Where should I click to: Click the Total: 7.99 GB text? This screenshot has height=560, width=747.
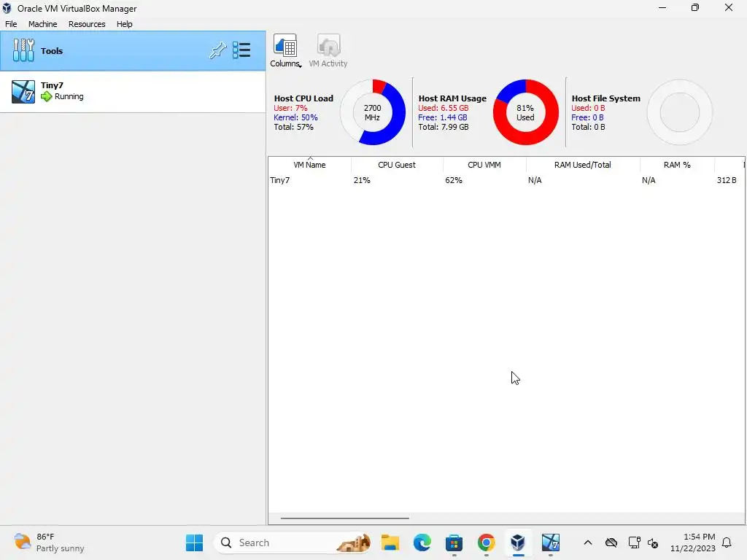[444, 127]
